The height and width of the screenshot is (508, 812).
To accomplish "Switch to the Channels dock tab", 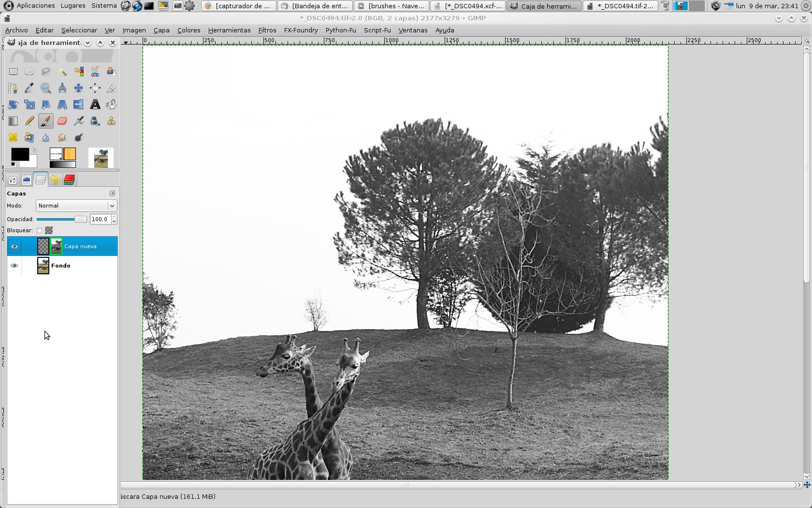I will tap(69, 180).
